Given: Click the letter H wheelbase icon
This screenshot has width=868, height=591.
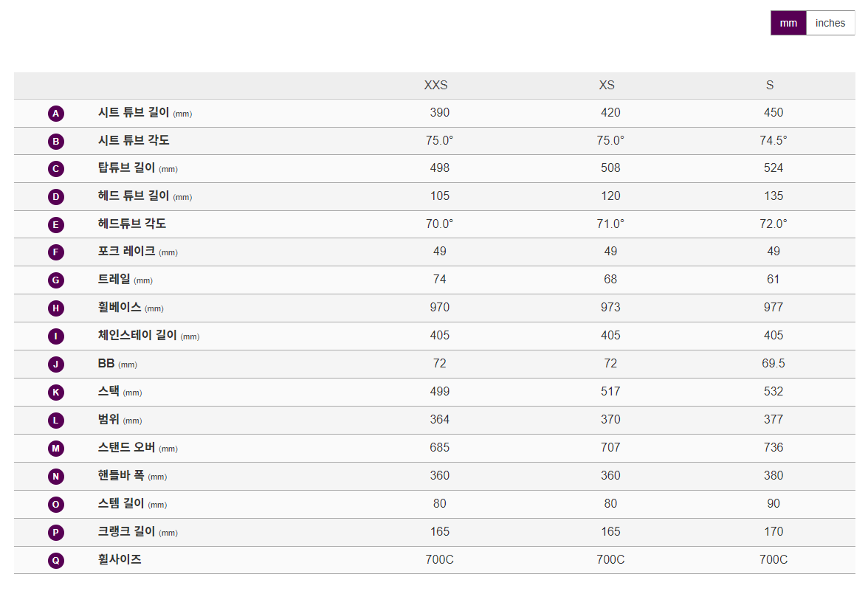Looking at the screenshot, I should click(x=56, y=308).
